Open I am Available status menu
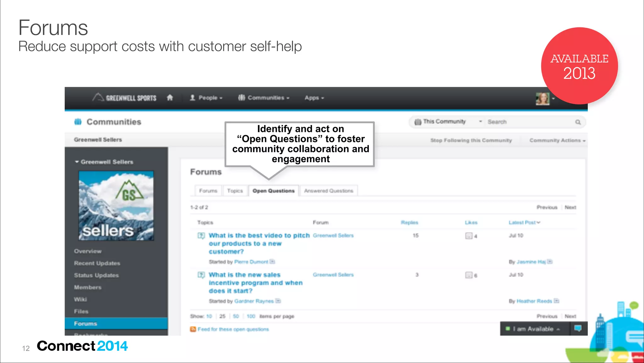The width and height of the screenshot is (644, 363). (x=534, y=329)
